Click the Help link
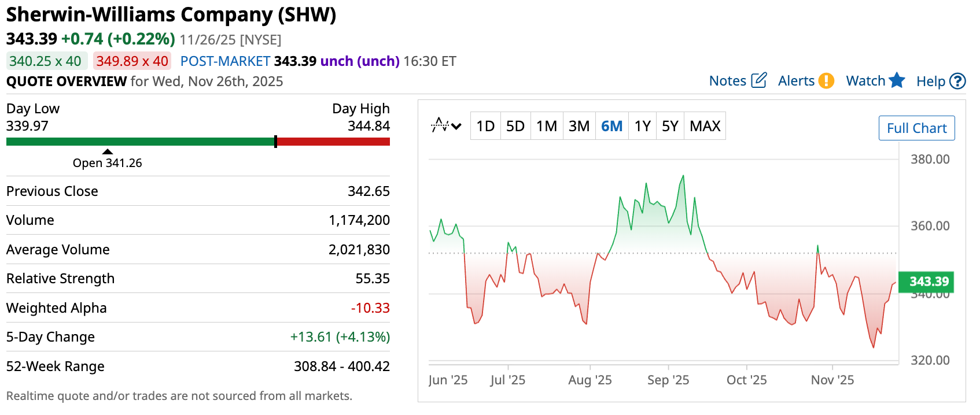 pos(930,81)
